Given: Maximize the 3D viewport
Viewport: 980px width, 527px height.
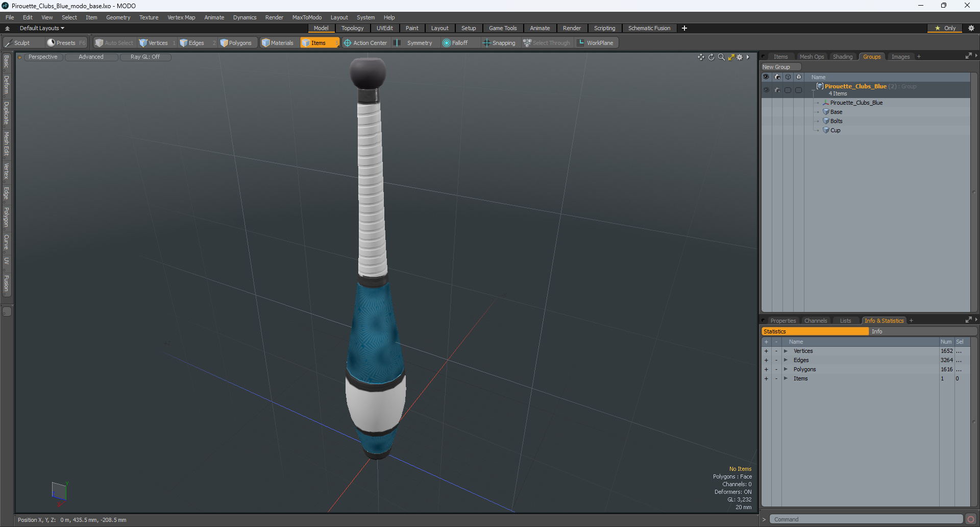Looking at the screenshot, I should [731, 57].
